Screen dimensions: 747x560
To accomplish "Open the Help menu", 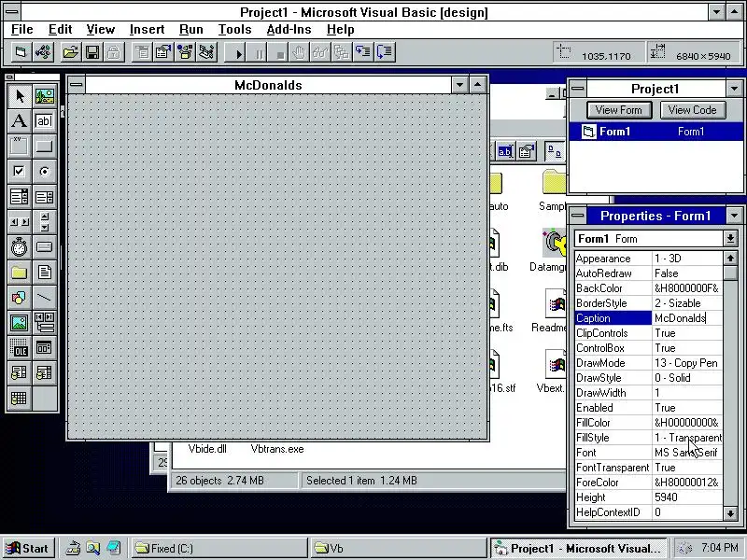I will pos(340,30).
